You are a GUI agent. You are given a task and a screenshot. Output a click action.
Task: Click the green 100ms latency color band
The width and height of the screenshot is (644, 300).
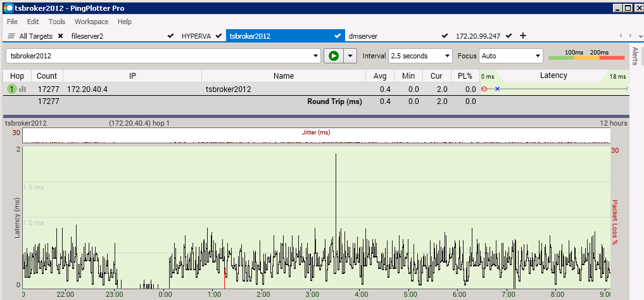561,58
